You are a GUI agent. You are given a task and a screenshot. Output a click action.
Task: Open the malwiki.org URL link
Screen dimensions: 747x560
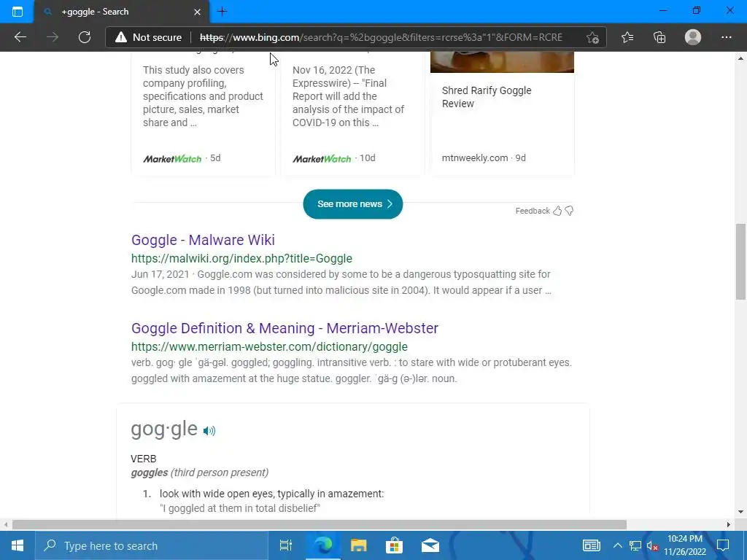[x=241, y=258]
